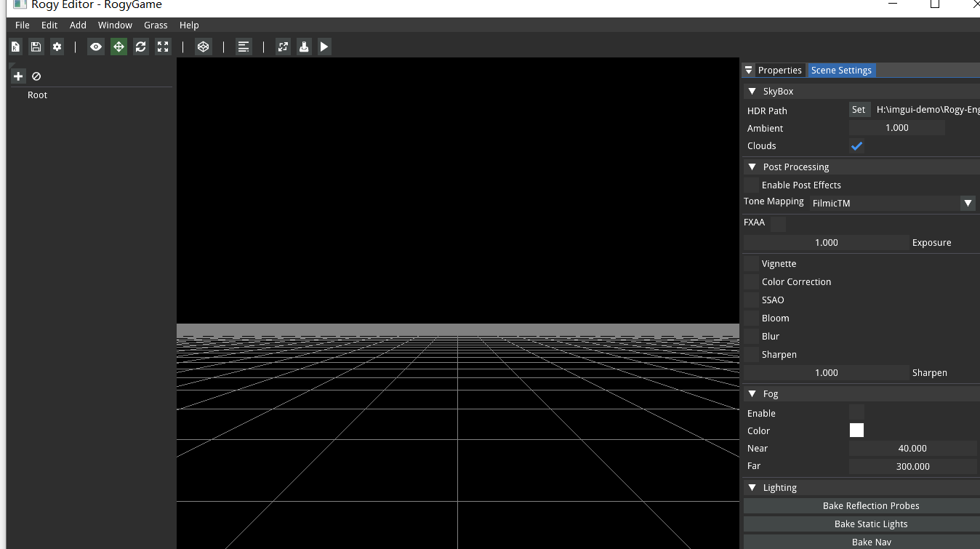Screen dimensions: 980x549
Task: Select the eye view tool
Action: click(96, 47)
